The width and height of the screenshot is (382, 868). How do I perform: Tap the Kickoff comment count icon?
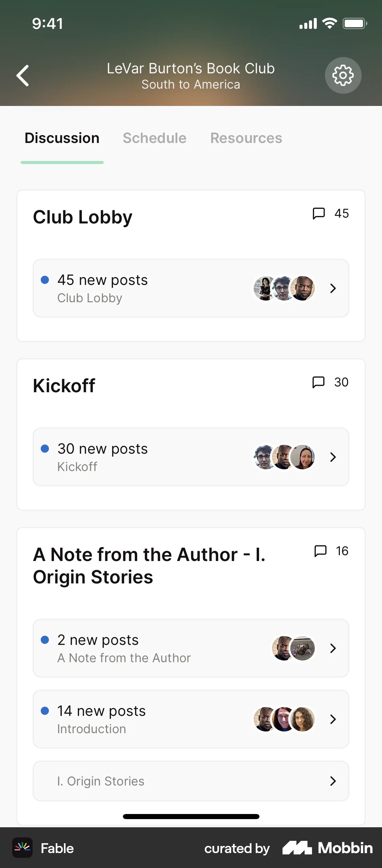tap(319, 382)
